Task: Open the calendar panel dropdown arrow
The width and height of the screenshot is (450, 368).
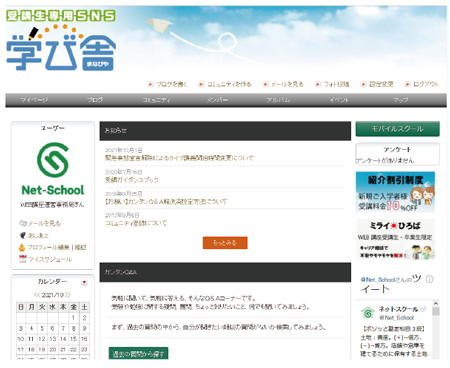Action: [x=84, y=282]
